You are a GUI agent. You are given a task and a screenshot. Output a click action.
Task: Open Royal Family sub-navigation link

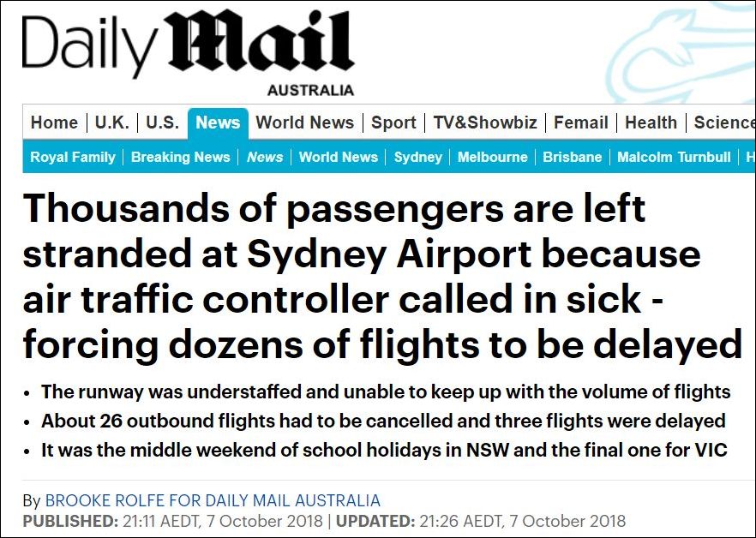(73, 157)
